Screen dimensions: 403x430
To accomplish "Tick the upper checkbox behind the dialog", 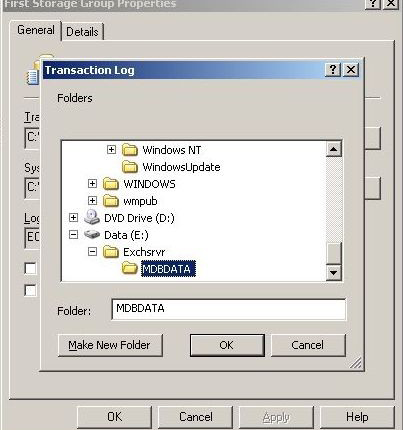I will [30, 268].
